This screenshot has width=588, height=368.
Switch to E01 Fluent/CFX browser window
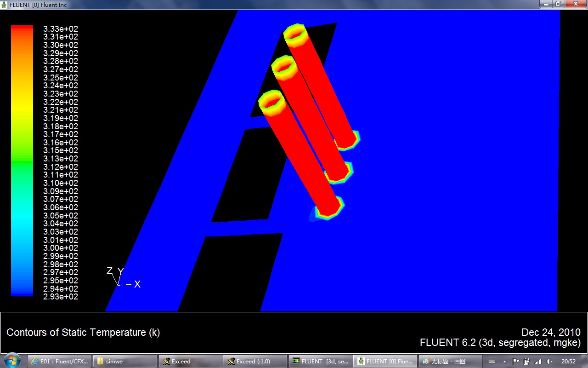click(x=60, y=361)
